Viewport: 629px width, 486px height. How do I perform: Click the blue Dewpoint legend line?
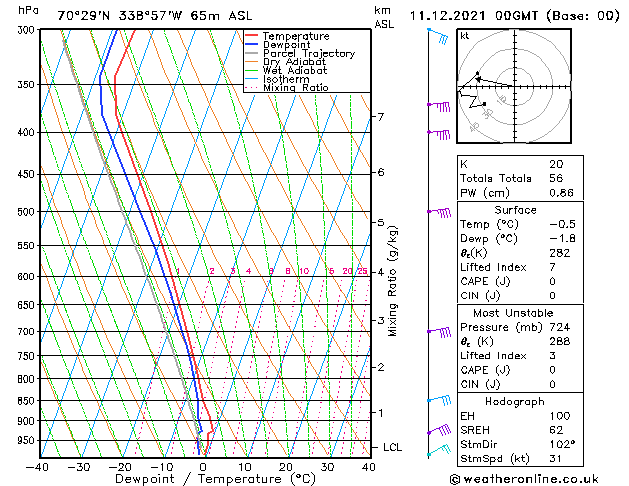(x=251, y=44)
